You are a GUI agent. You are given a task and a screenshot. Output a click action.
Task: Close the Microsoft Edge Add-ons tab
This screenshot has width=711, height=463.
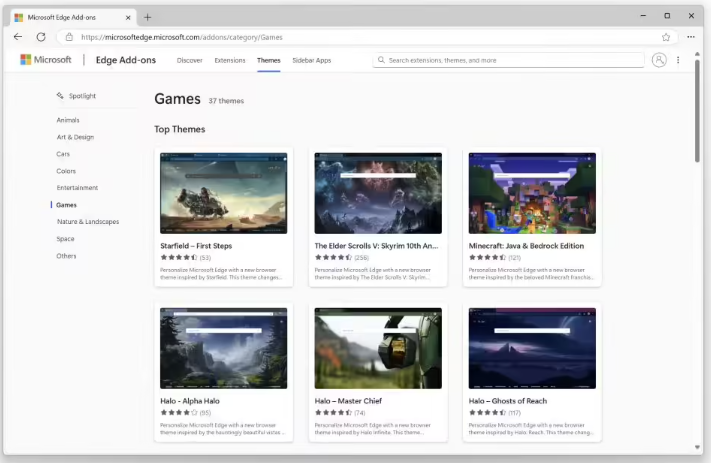pyautogui.click(x=126, y=17)
